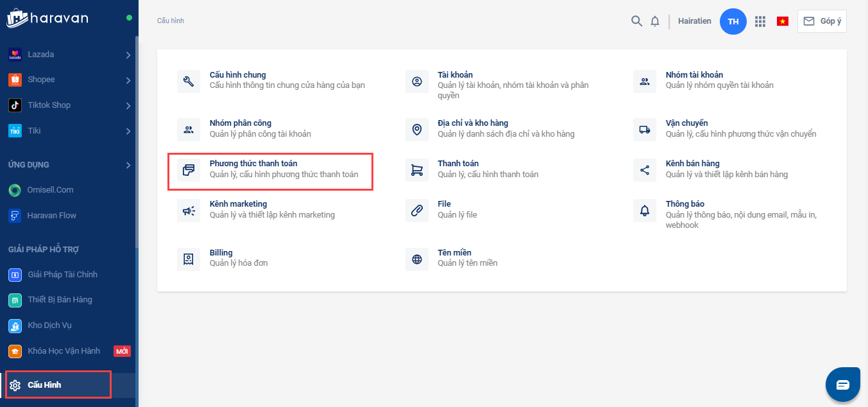Screen dimensions: 868x407
Task: Open Haravan Flow in the sidebar
Action: pos(51,216)
